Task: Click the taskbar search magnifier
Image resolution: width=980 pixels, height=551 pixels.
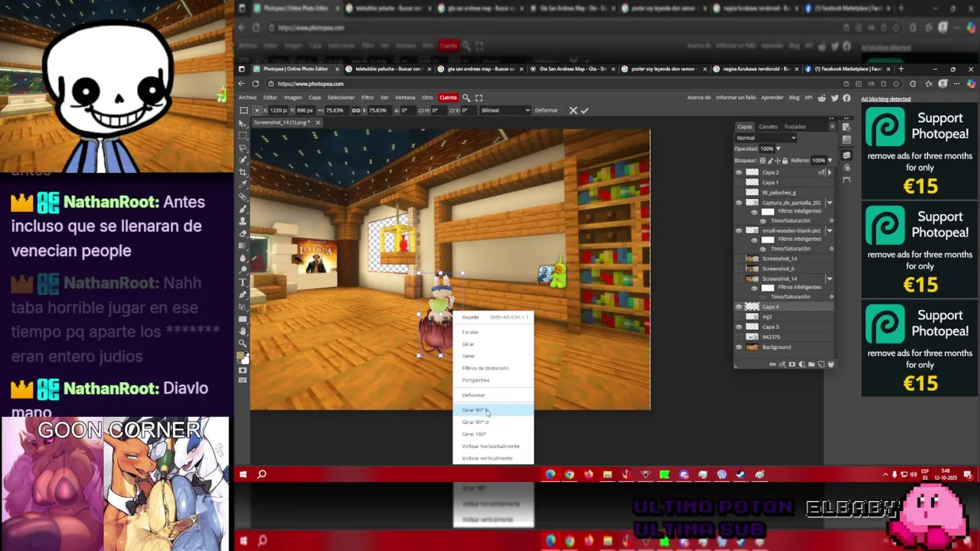Action: pos(262,474)
